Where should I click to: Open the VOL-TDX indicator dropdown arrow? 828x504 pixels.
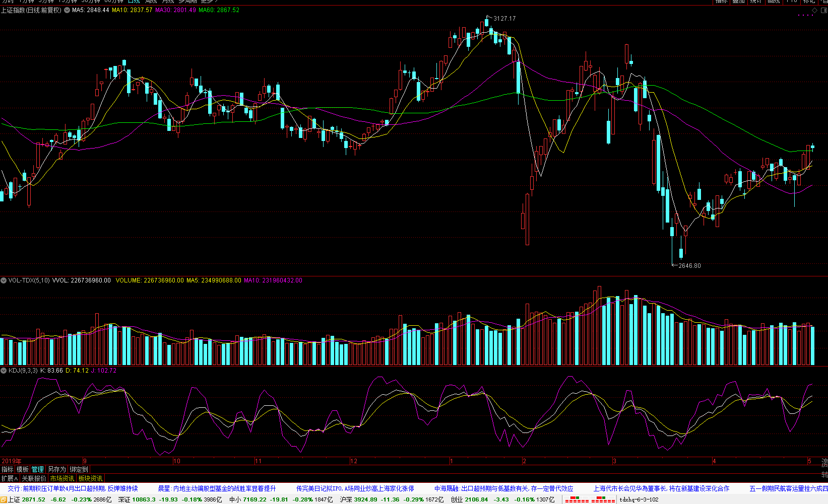pyautogui.click(x=4, y=280)
